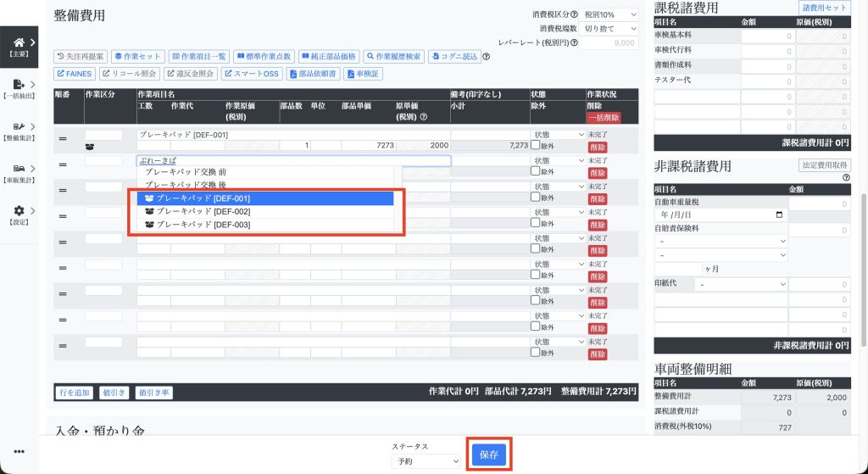
Task: Open 車検証 PDF button
Action: pyautogui.click(x=363, y=74)
